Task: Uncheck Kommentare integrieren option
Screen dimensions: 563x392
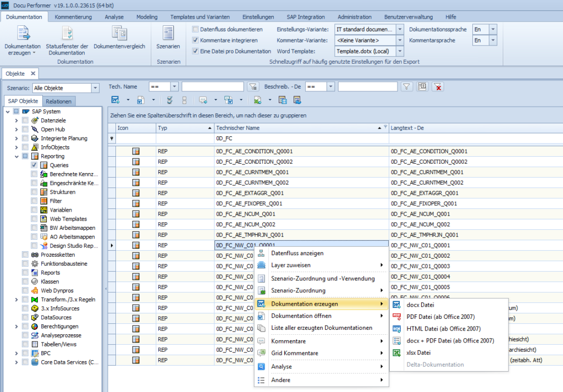Action: (196, 40)
